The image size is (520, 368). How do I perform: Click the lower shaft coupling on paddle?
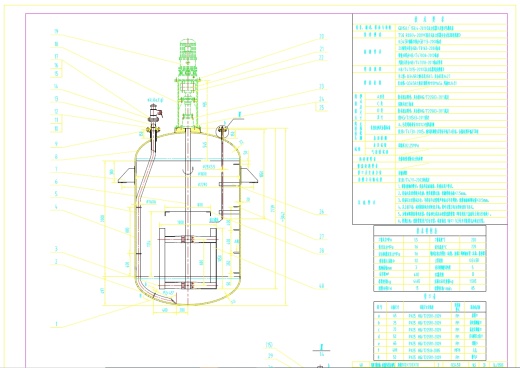pos(188,285)
